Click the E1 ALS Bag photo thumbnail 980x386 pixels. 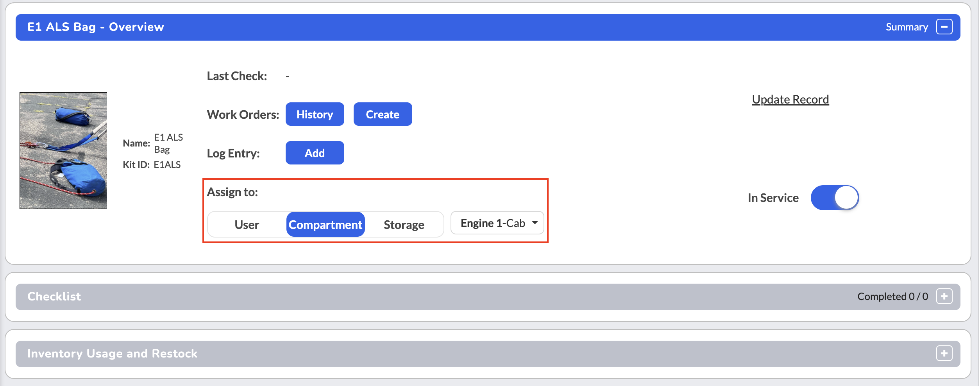63,151
